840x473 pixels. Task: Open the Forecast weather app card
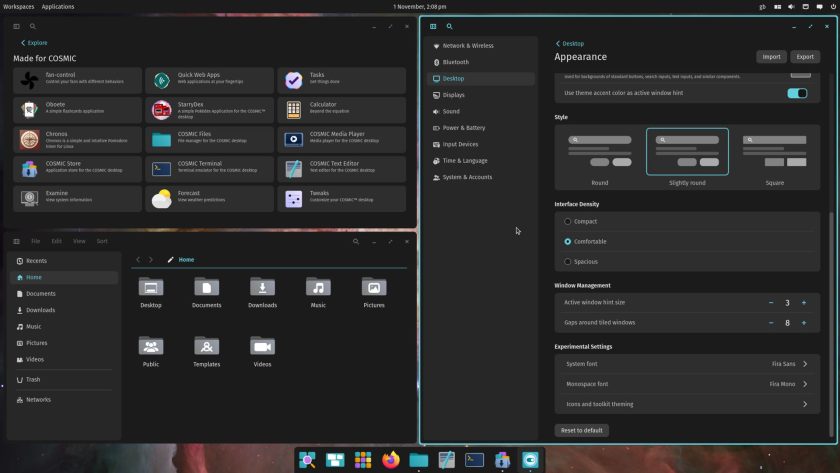(x=209, y=198)
